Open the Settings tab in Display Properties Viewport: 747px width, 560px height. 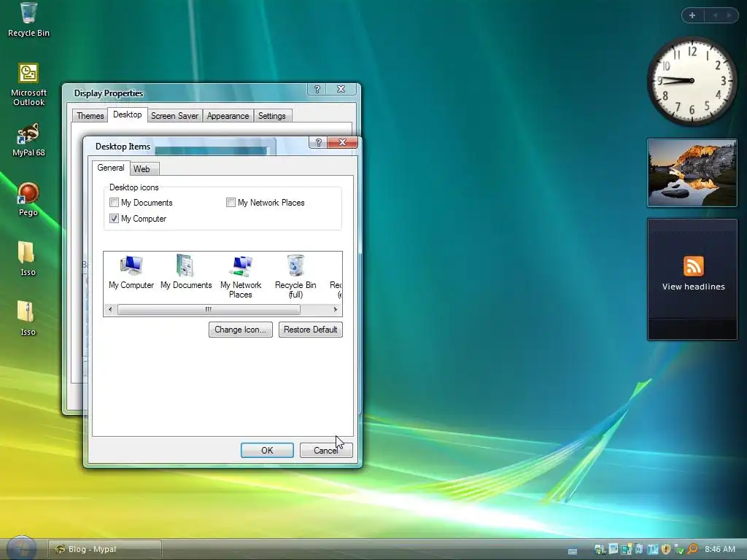coord(271,116)
